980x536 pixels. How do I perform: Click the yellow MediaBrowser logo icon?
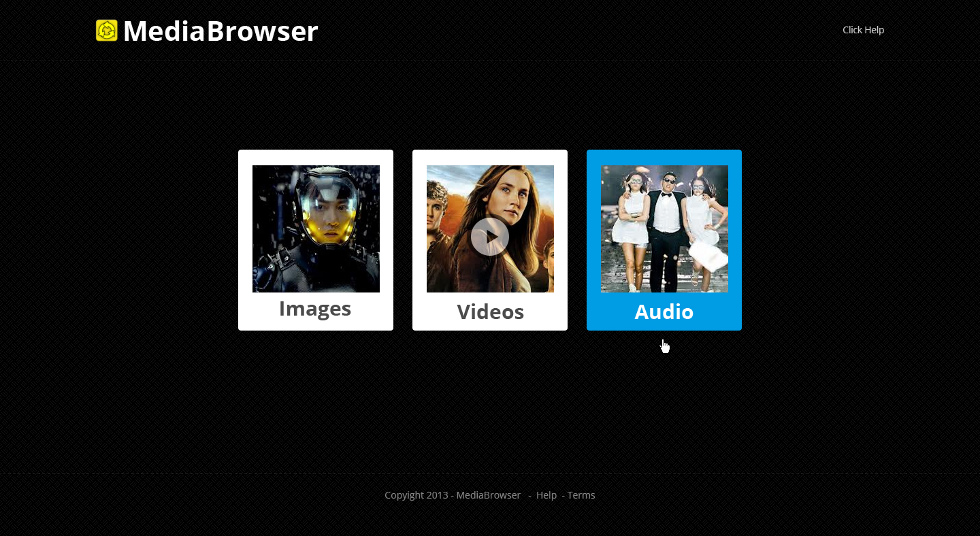(107, 31)
